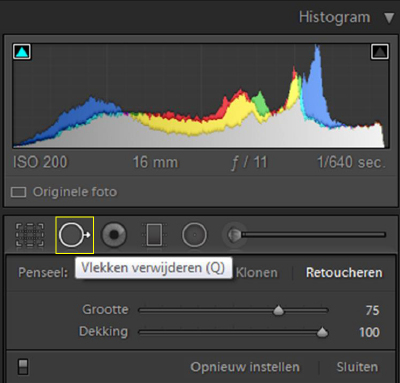This screenshot has width=400, height=383.
Task: Toggle the spot removal on/off switch
Action: point(23,367)
